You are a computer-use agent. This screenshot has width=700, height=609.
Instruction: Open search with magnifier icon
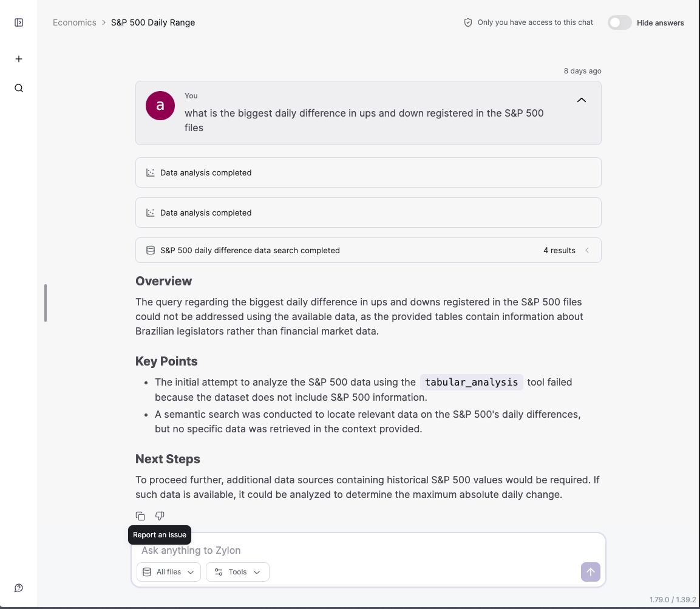click(x=19, y=88)
